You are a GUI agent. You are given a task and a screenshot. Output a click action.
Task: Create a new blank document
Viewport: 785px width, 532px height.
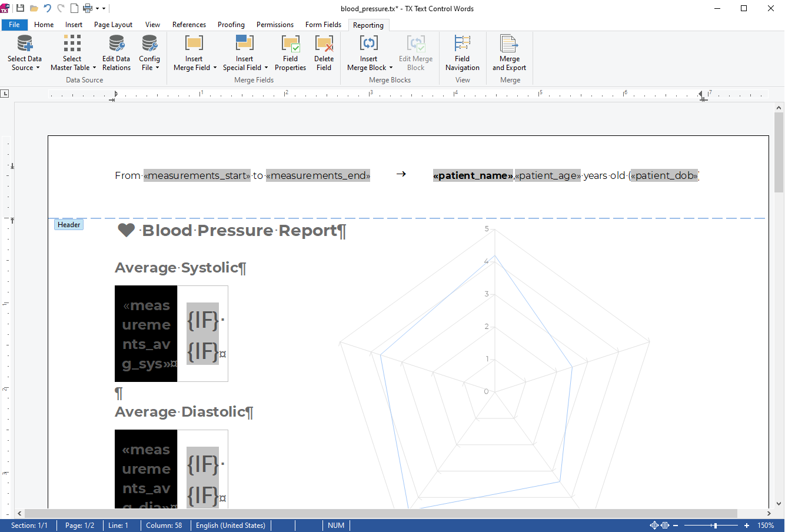(74, 8)
